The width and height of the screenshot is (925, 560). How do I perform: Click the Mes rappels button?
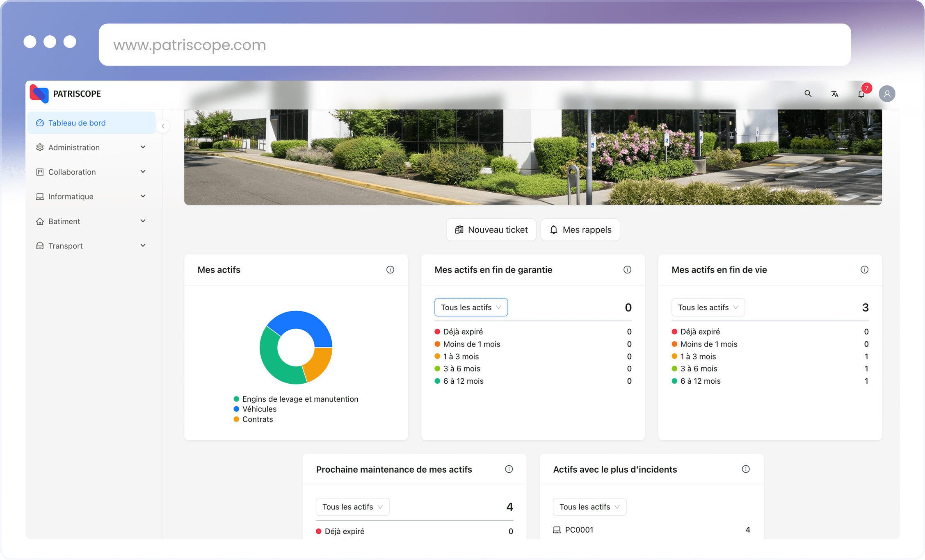(580, 230)
